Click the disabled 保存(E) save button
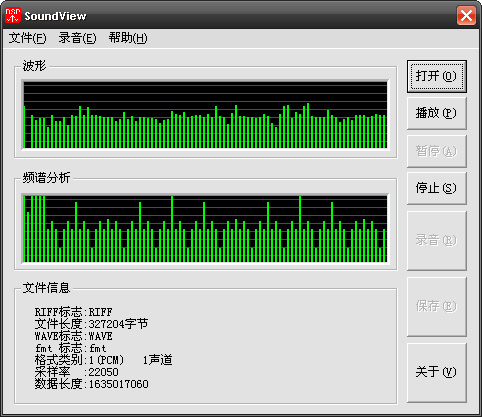The image size is (482, 417). tap(436, 306)
